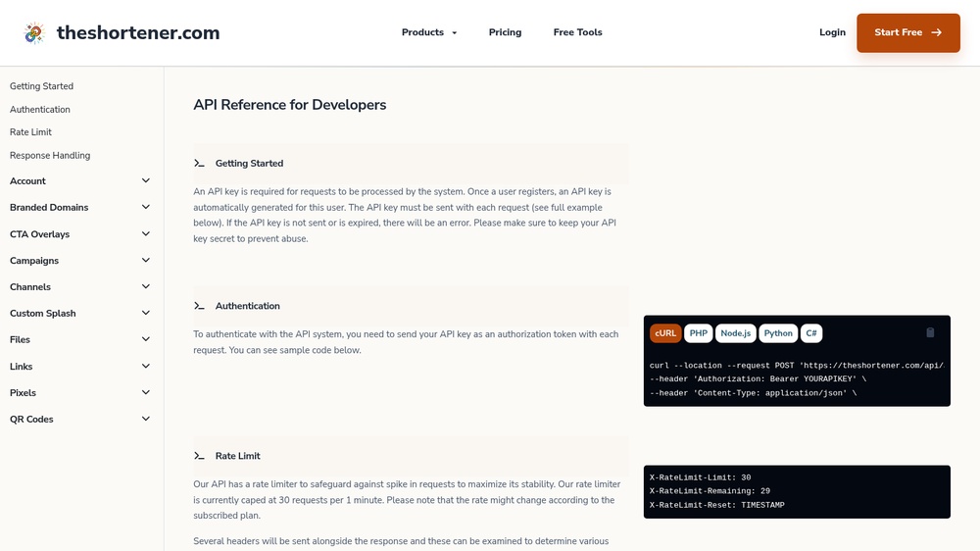Click the API Reference for Developers title
Image resolution: width=980 pixels, height=551 pixels.
pos(289,105)
